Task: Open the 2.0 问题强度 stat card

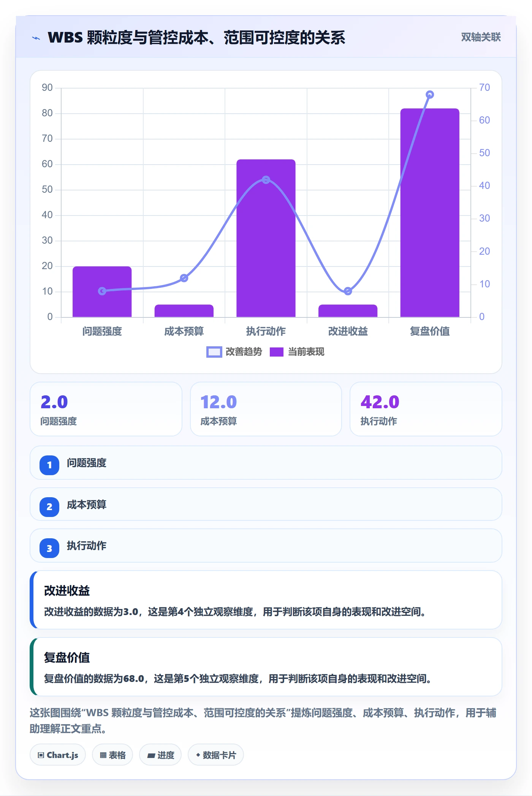Action: (106, 409)
